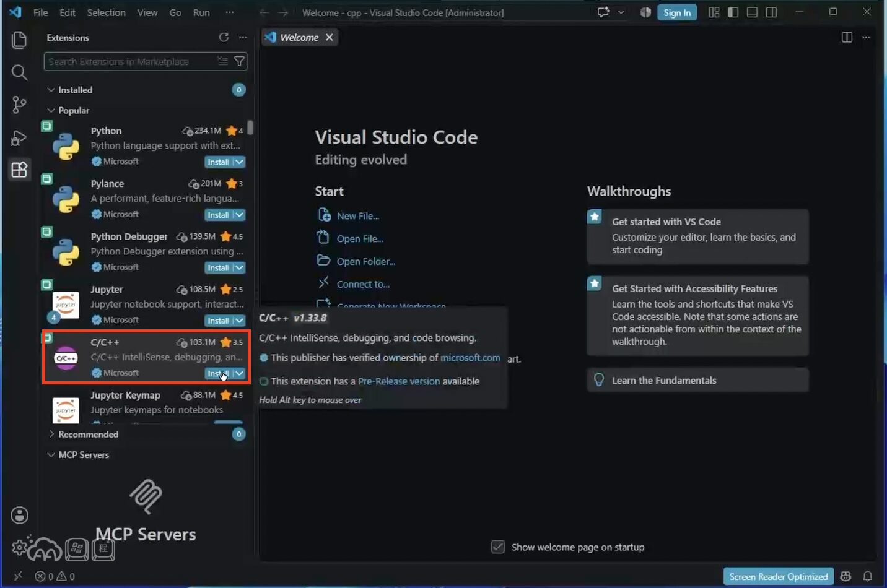
Task: Open the extension filter funnel icon
Action: 239,61
